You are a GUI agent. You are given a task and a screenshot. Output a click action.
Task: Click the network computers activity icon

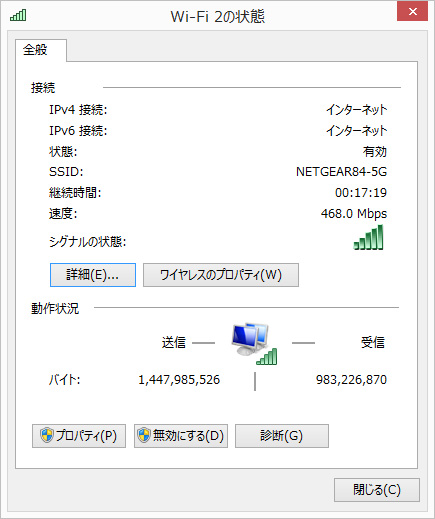point(254,343)
